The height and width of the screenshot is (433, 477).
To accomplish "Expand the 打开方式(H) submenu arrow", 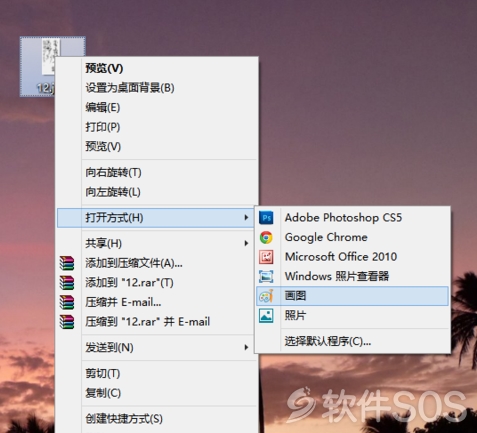I will pos(246,217).
